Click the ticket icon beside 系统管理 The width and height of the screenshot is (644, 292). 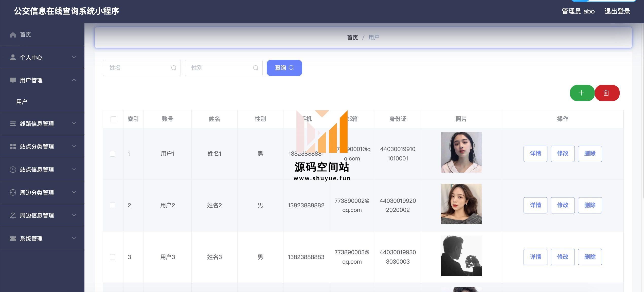(x=13, y=239)
